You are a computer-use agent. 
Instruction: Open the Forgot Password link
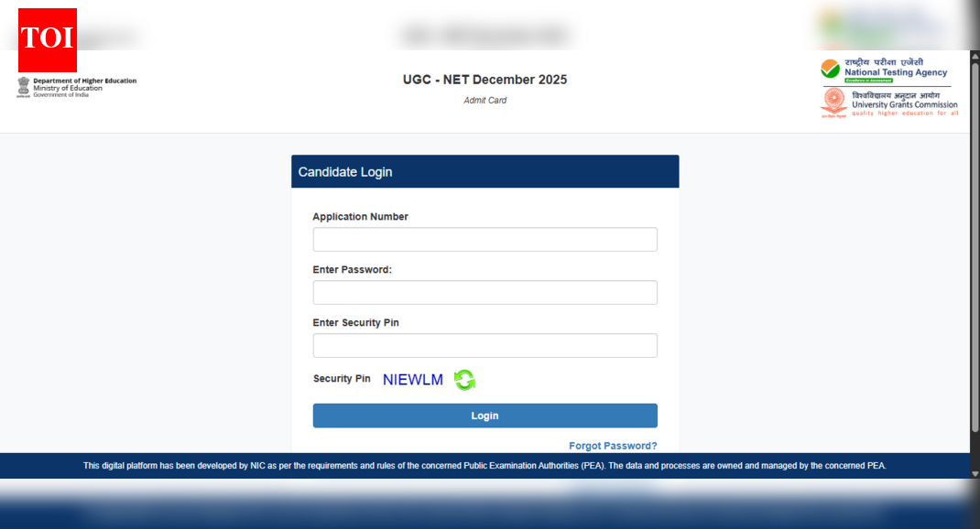(613, 445)
